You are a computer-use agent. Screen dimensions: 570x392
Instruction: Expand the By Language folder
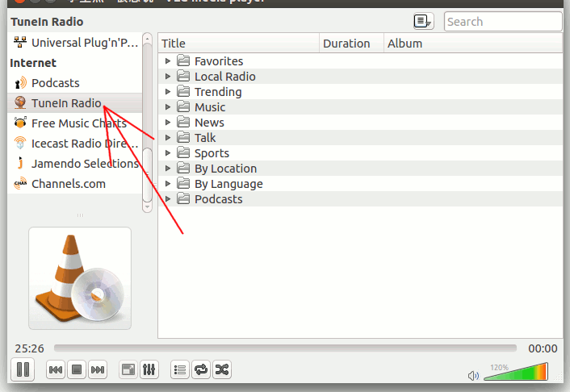click(x=168, y=183)
